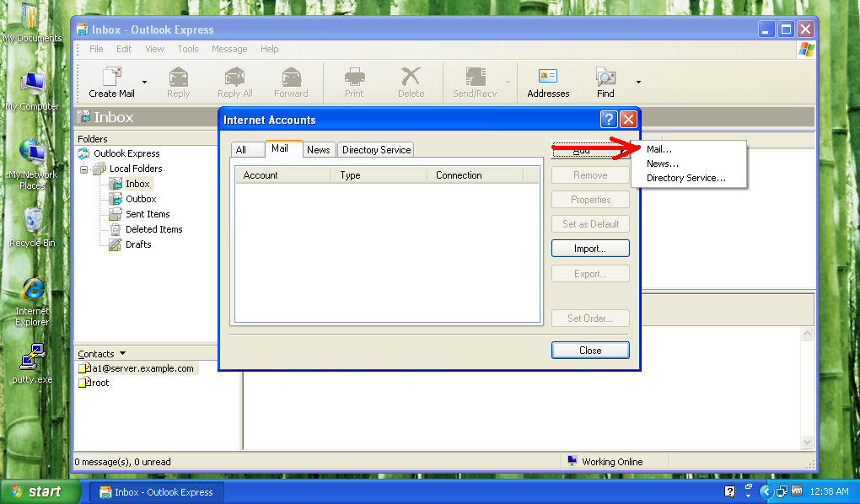
Task: Open the Contacts dropdown menu
Action: [101, 354]
